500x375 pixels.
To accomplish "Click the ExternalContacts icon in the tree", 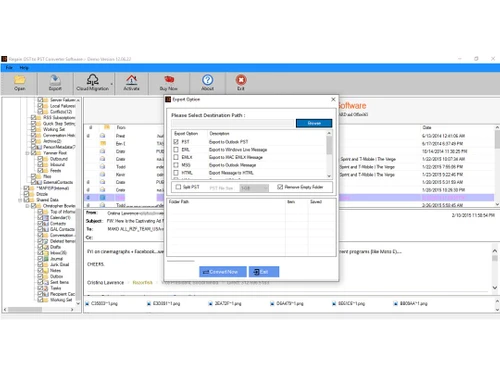I will pos(39,182).
